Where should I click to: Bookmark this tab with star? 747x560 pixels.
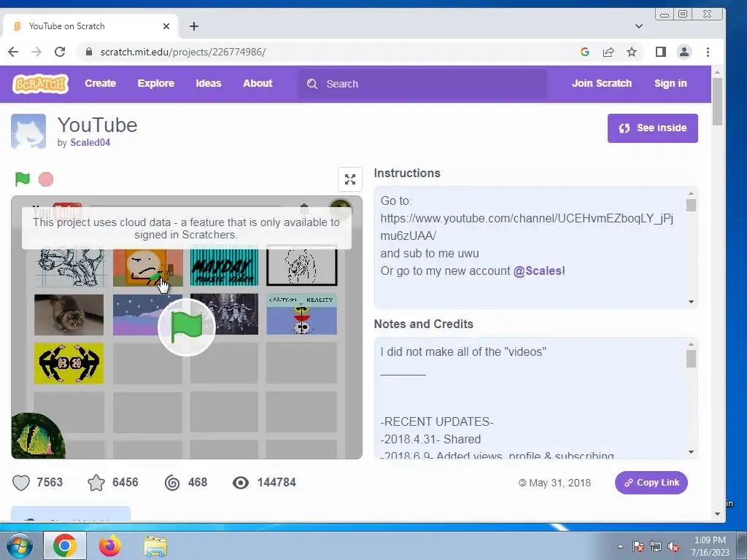[632, 52]
